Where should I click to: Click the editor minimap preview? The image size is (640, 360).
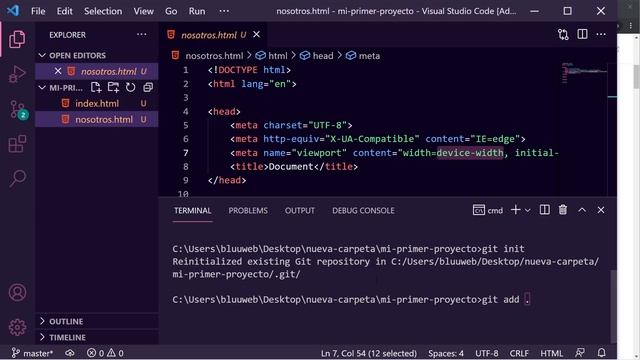(x=584, y=73)
